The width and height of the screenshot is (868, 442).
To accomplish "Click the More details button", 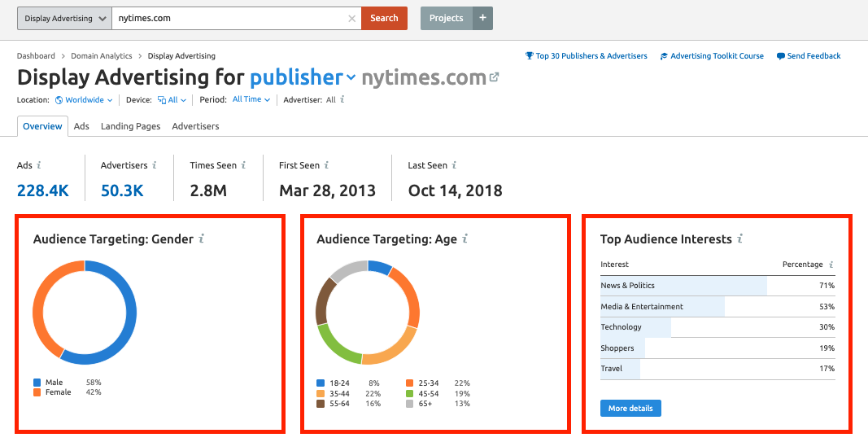I will pyautogui.click(x=630, y=408).
